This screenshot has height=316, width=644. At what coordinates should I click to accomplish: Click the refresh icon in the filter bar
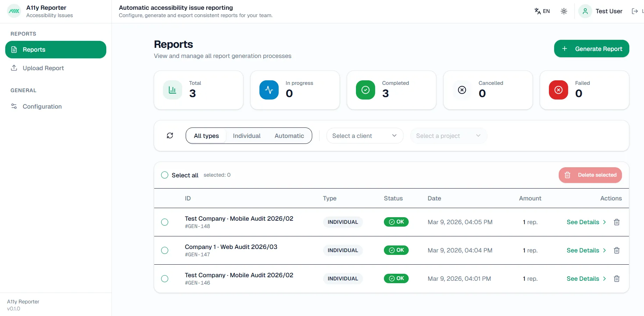click(x=170, y=135)
